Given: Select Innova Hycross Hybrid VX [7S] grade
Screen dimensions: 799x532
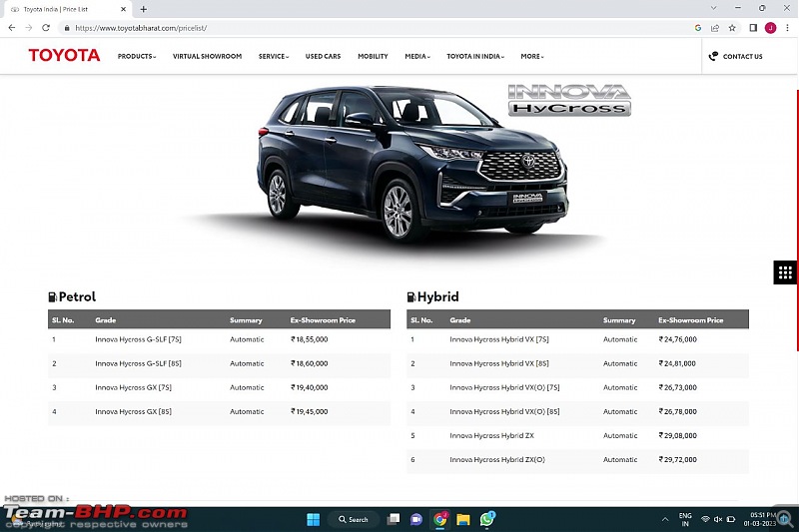Looking at the screenshot, I should coord(499,339).
